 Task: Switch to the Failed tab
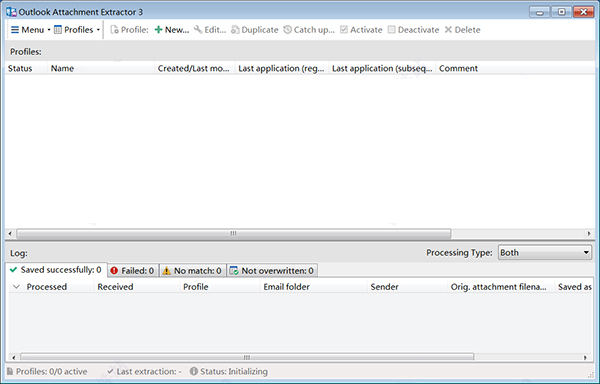(x=132, y=271)
